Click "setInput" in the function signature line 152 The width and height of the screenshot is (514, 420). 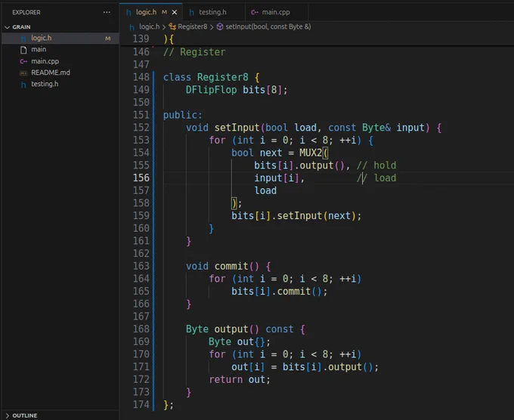pyautogui.click(x=237, y=128)
